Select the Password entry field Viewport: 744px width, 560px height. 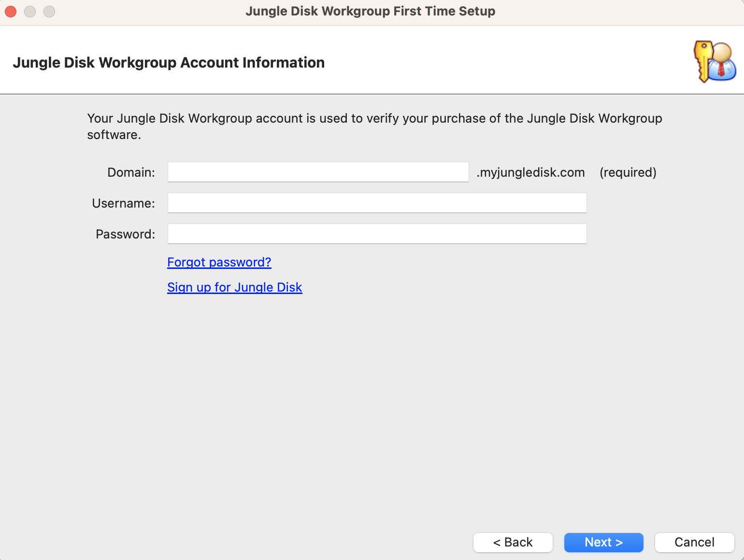pyautogui.click(x=377, y=234)
